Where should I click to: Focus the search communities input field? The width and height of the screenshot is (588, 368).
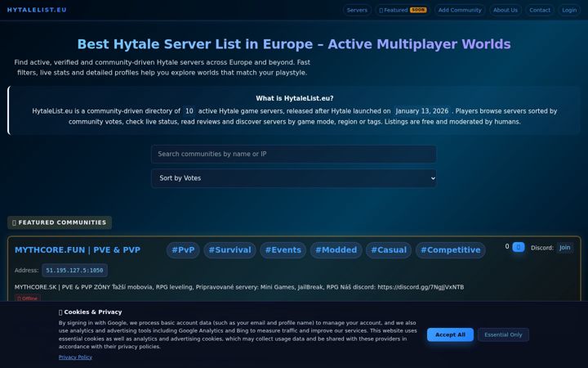coord(294,154)
